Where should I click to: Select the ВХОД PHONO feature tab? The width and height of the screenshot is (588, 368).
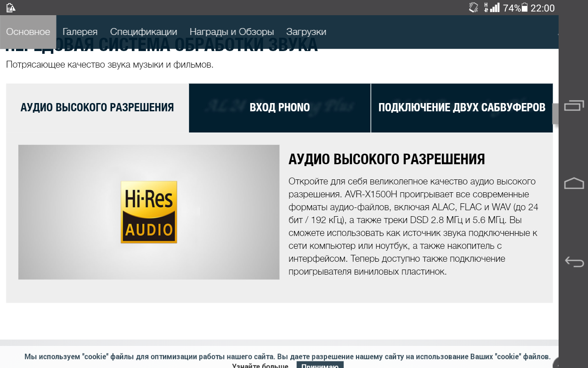(x=280, y=108)
